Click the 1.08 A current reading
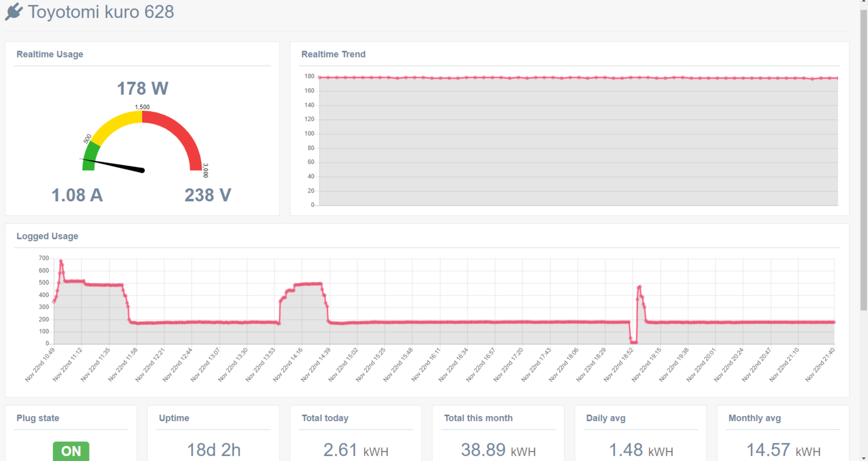This screenshot has width=868, height=461. point(77,195)
